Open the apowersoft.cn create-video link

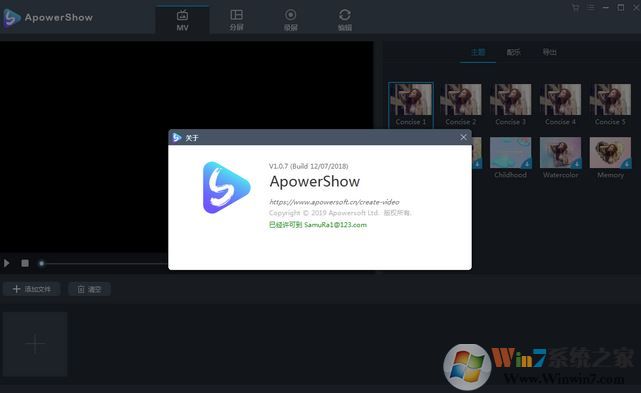334,202
